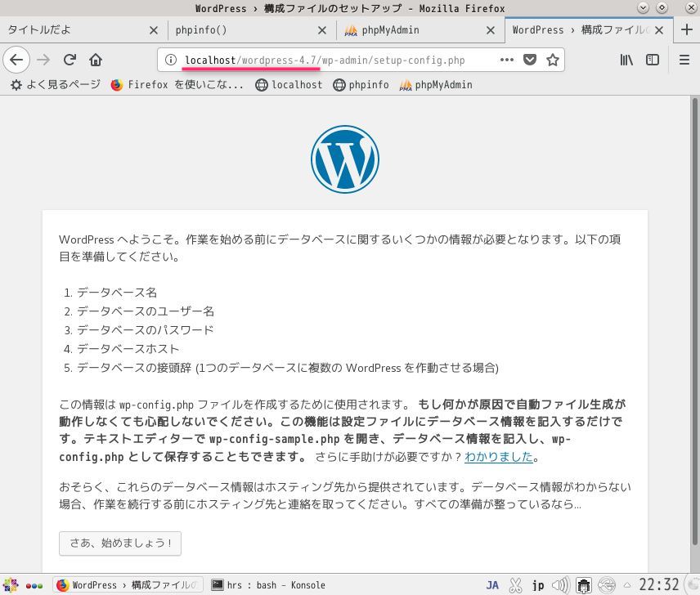Select the WordPress 構成ファイル tab
This screenshot has width=700, height=595.
[x=589, y=30]
